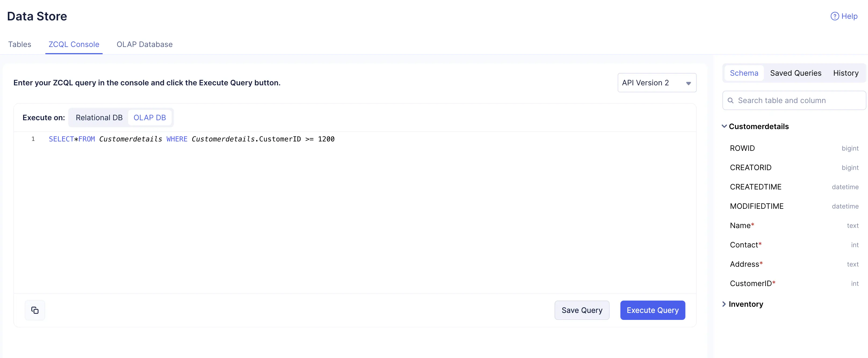Image resolution: width=868 pixels, height=358 pixels.
Task: Open the API Version 2 dropdown
Action: click(656, 83)
